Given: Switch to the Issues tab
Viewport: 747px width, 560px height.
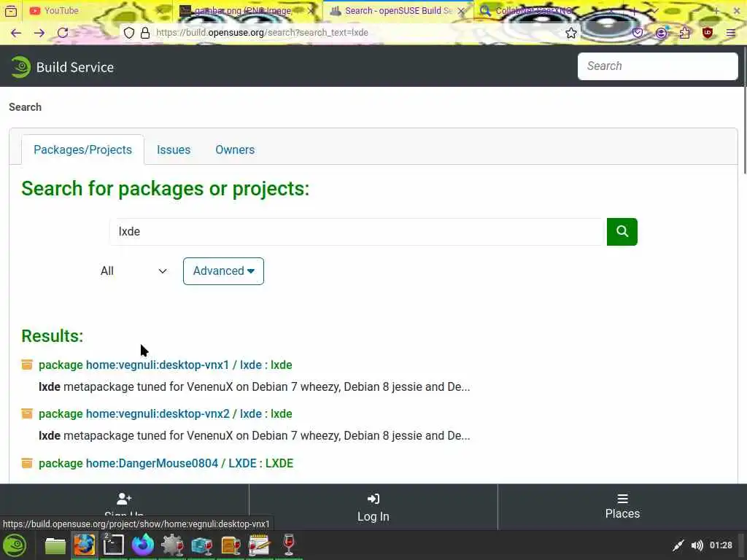Looking at the screenshot, I should (174, 149).
